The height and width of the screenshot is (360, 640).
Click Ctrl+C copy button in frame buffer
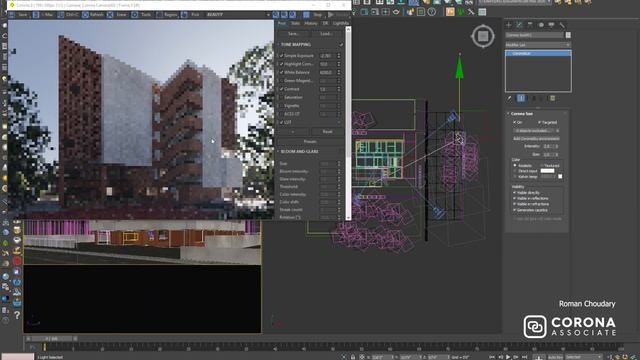coord(68,15)
